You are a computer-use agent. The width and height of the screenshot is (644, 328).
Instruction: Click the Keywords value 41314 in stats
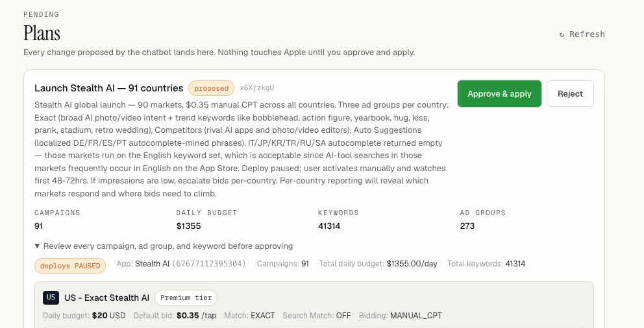click(329, 226)
